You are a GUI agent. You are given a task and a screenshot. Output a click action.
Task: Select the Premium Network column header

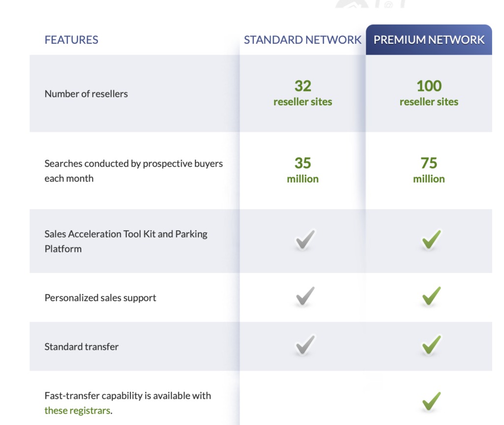click(429, 40)
